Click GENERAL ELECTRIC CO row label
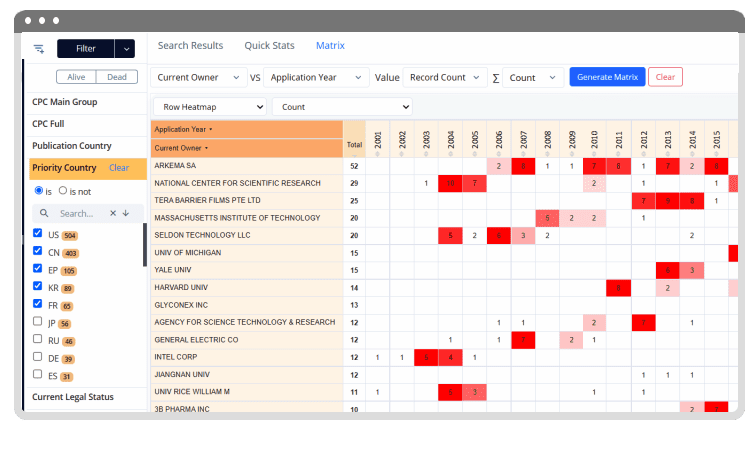 pos(196,340)
